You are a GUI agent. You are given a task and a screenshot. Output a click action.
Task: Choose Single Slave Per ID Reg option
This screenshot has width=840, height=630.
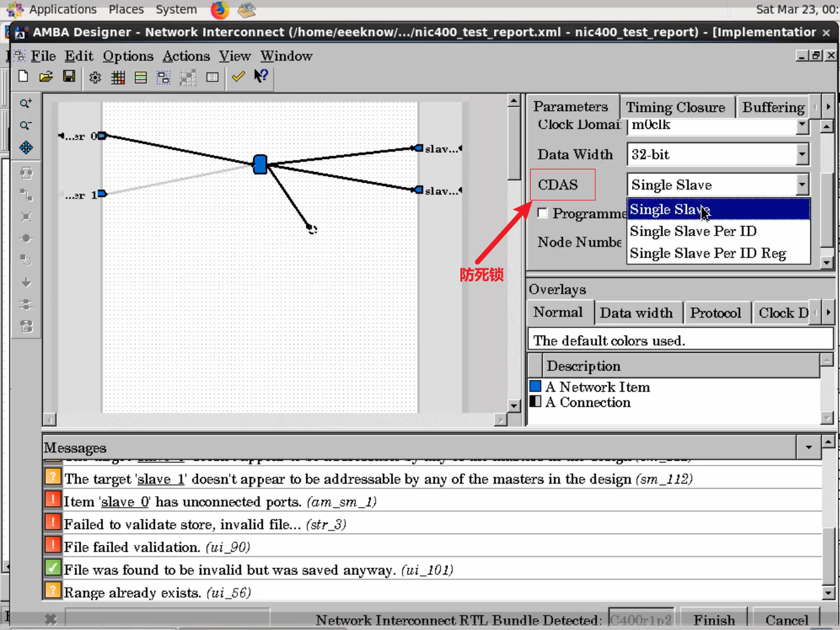point(718,253)
